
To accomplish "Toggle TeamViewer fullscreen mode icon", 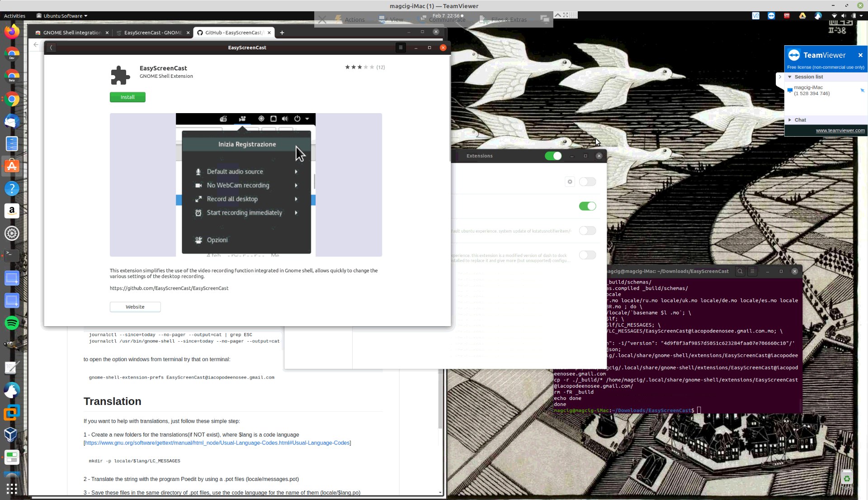I will (x=566, y=15).
